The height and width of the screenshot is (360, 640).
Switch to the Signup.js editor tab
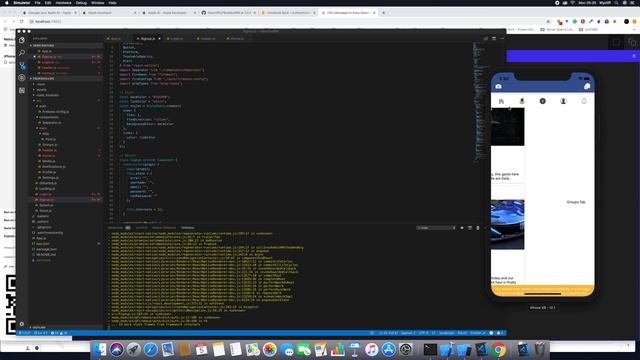[x=148, y=39]
